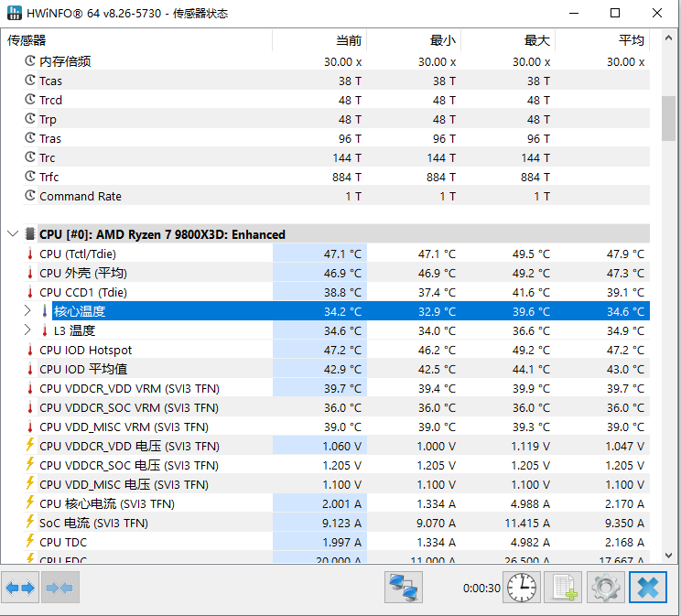This screenshot has width=681, height=616.
Task: Click thermometer icon next to CPU IOD Hotspot
Action: (x=30, y=350)
